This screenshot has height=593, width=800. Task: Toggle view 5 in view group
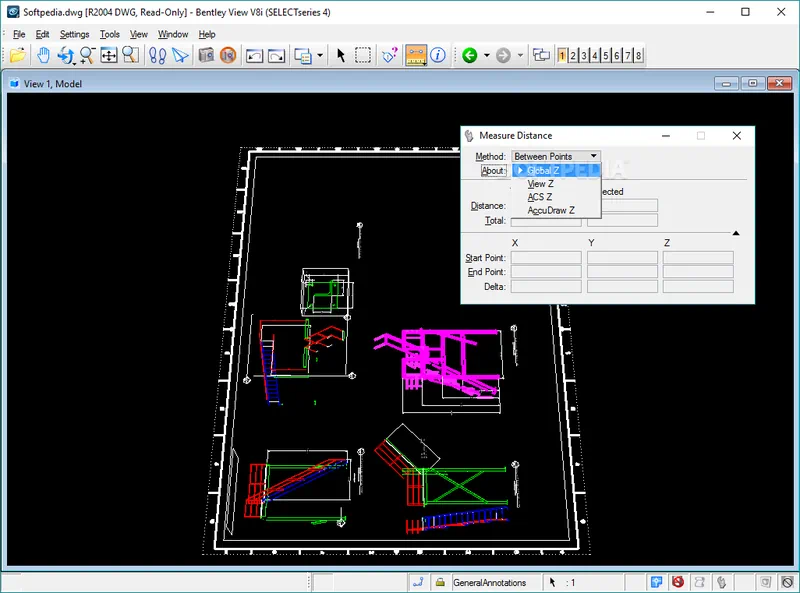click(x=606, y=55)
